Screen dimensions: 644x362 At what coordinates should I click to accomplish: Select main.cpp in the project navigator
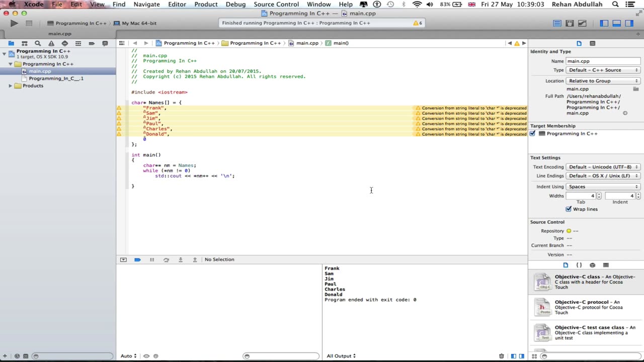click(40, 71)
